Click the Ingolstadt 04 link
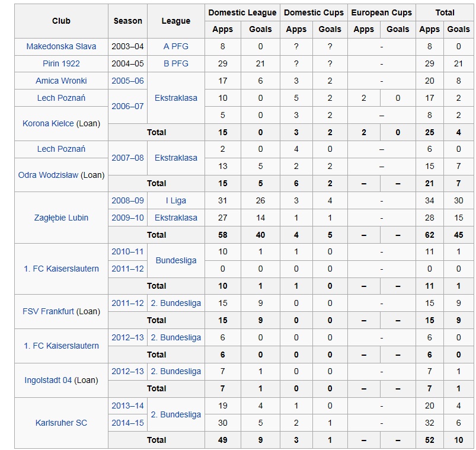 click(x=48, y=380)
